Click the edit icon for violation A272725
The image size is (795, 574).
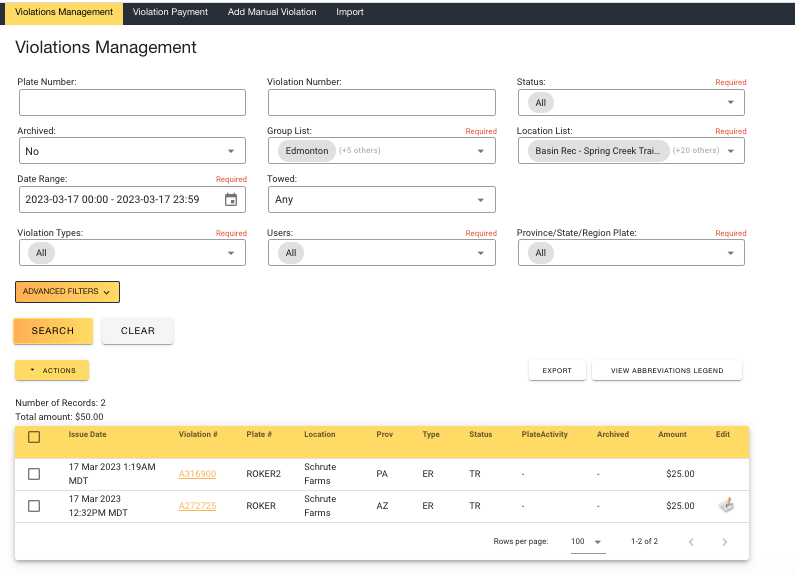726,506
